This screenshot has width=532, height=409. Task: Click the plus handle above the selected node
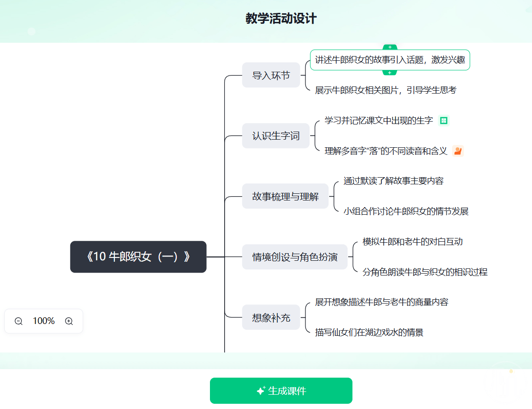tap(390, 47)
